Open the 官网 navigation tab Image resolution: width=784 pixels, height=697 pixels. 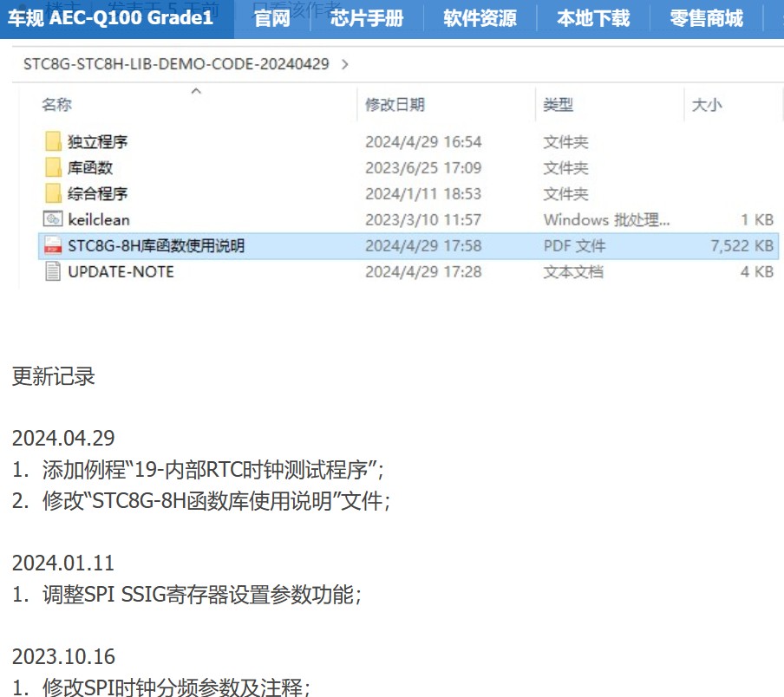[272, 18]
